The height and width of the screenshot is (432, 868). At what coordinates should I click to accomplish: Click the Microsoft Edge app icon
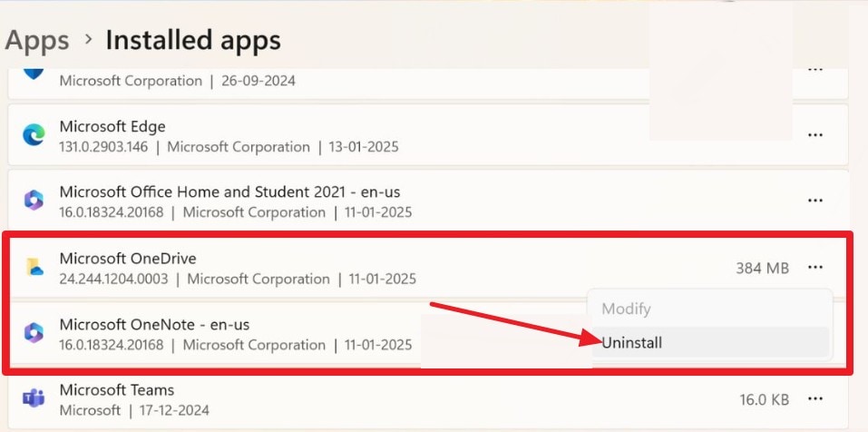(34, 135)
